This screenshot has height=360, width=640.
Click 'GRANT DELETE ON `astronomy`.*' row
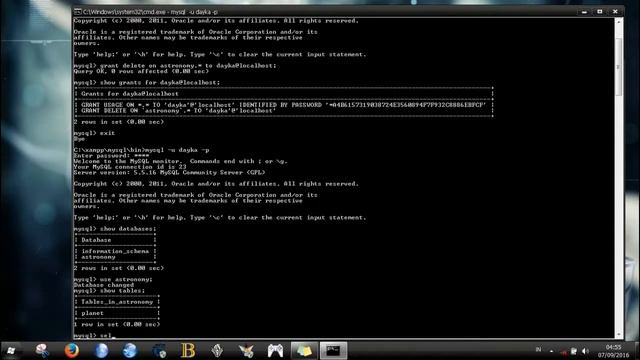tap(178, 111)
